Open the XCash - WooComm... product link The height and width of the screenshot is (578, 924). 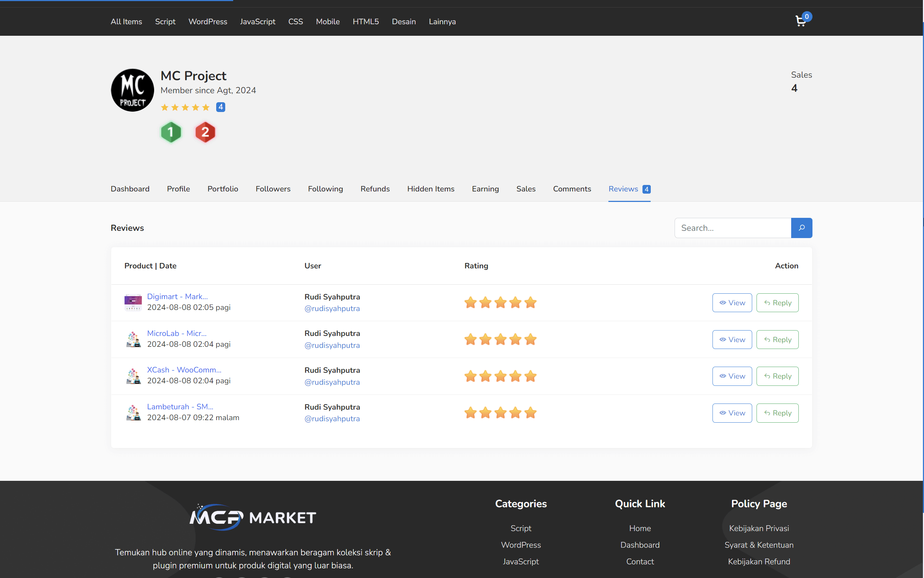184,370
